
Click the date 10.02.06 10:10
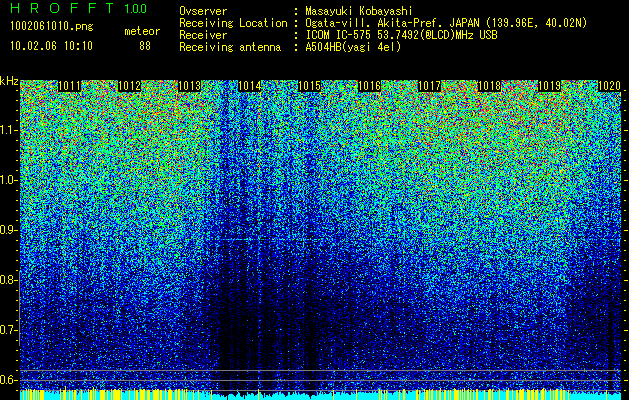coord(51,46)
